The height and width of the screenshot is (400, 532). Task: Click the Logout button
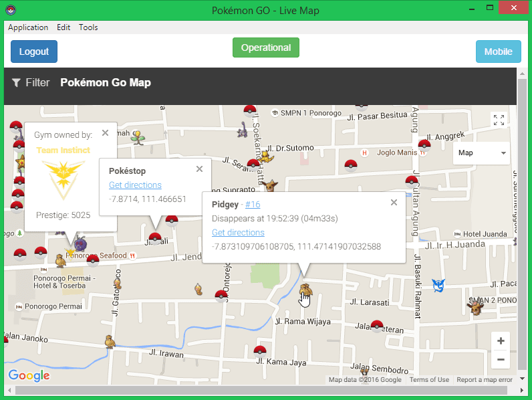[x=34, y=52]
